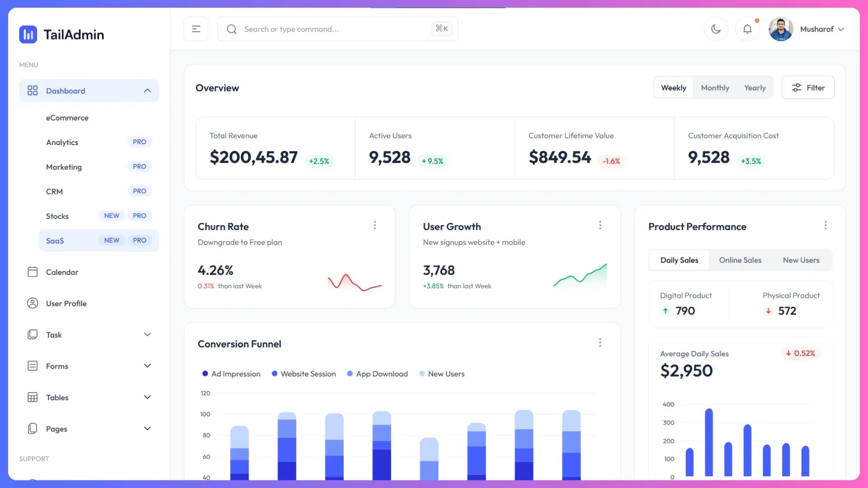Image resolution: width=868 pixels, height=488 pixels.
Task: Switch to the New Users tab
Action: click(x=801, y=260)
